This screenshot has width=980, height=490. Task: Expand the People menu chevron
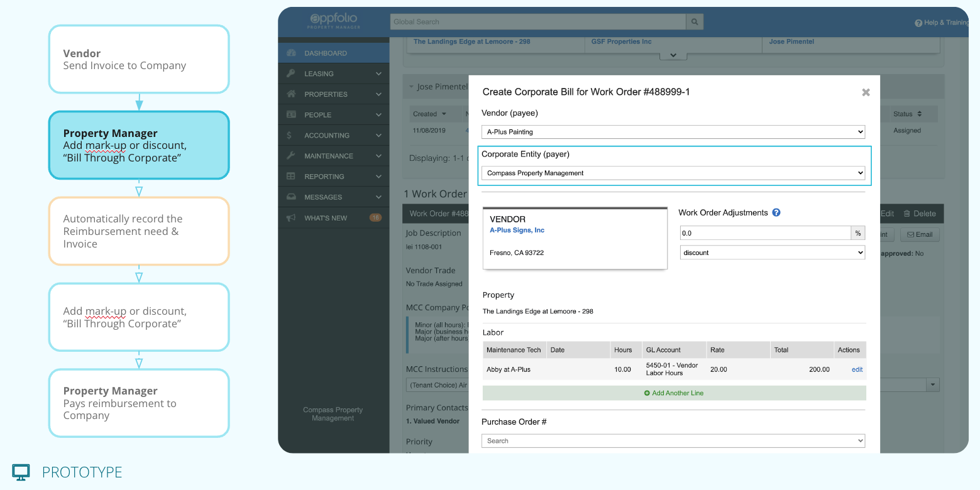click(378, 115)
